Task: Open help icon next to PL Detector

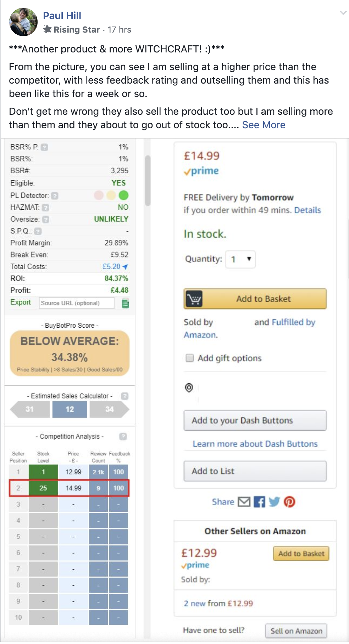Action: [55, 196]
